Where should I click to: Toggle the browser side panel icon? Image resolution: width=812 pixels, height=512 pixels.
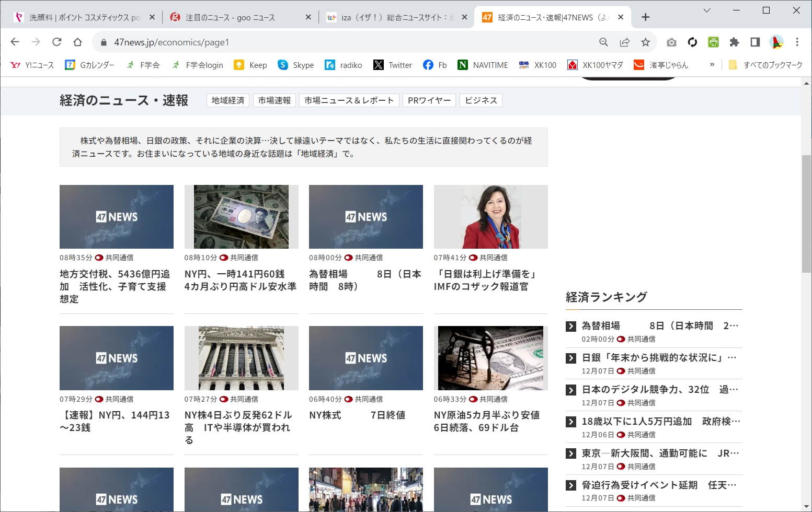coord(755,42)
